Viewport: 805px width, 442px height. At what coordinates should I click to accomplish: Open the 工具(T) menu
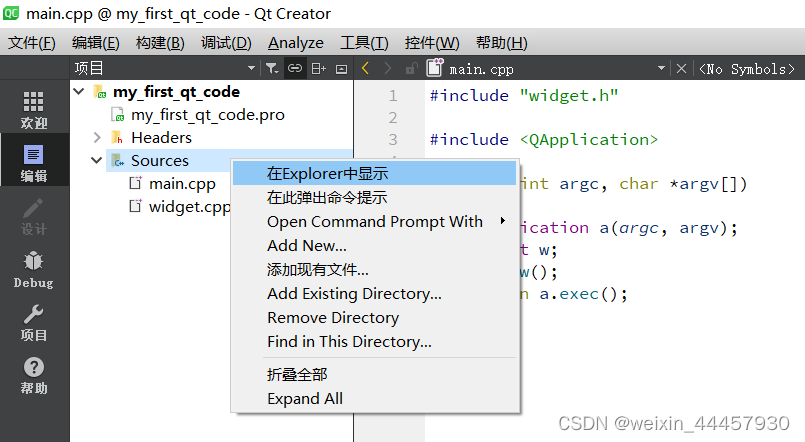365,43
